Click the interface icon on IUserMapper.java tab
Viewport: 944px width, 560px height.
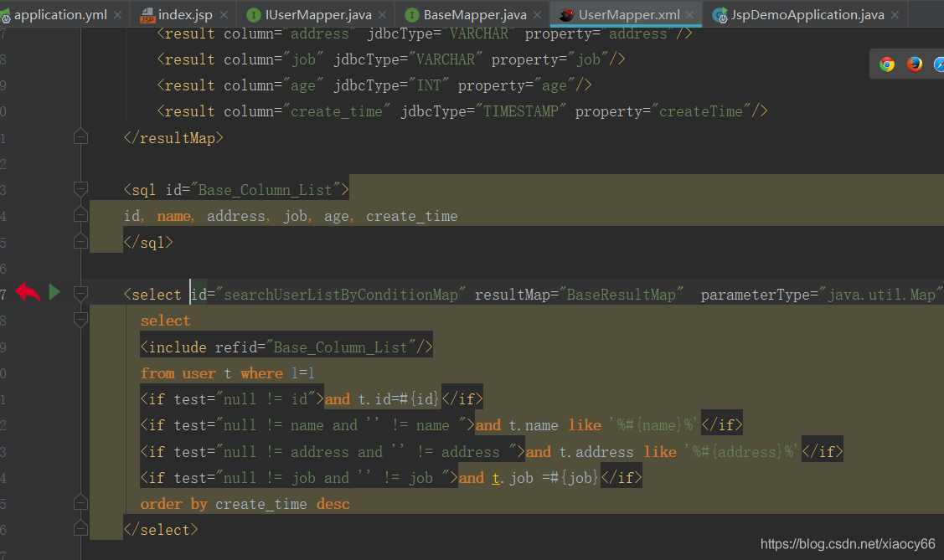[254, 15]
